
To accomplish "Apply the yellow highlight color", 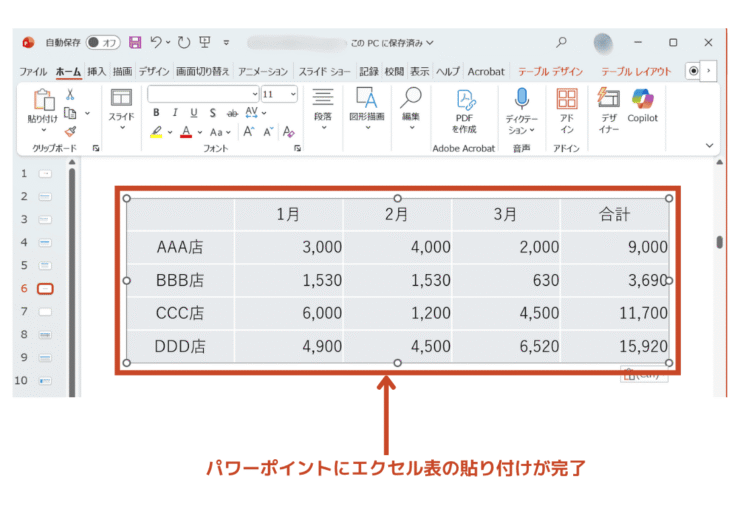I will pos(156,132).
